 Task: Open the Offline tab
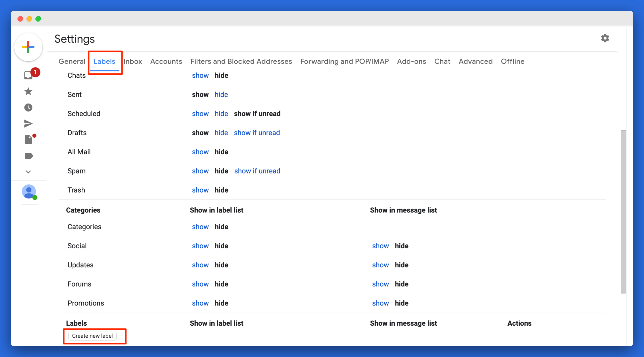pos(512,61)
